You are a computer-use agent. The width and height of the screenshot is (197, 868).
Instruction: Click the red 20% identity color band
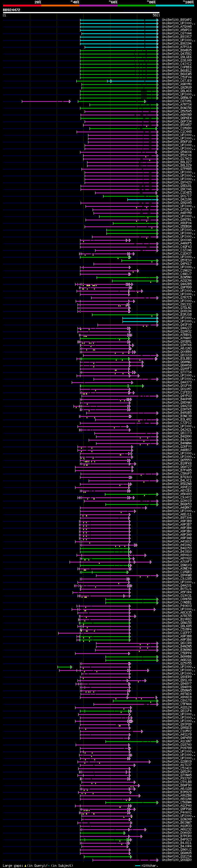point(22,6)
